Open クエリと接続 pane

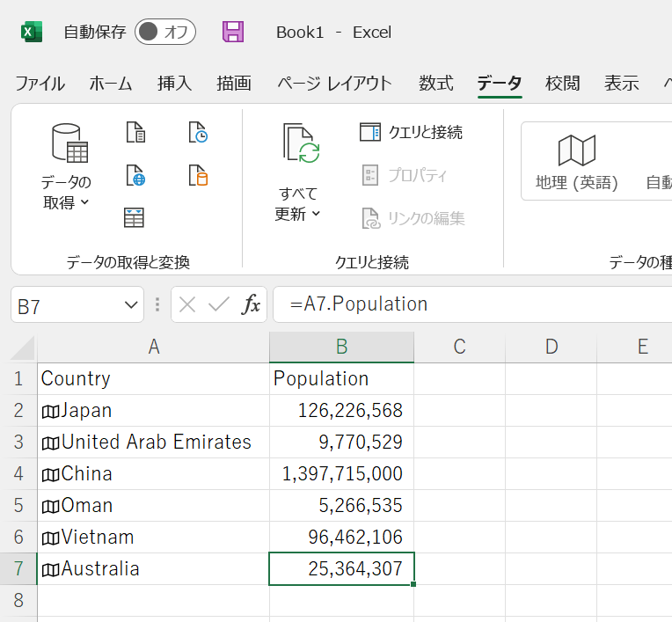click(x=412, y=132)
